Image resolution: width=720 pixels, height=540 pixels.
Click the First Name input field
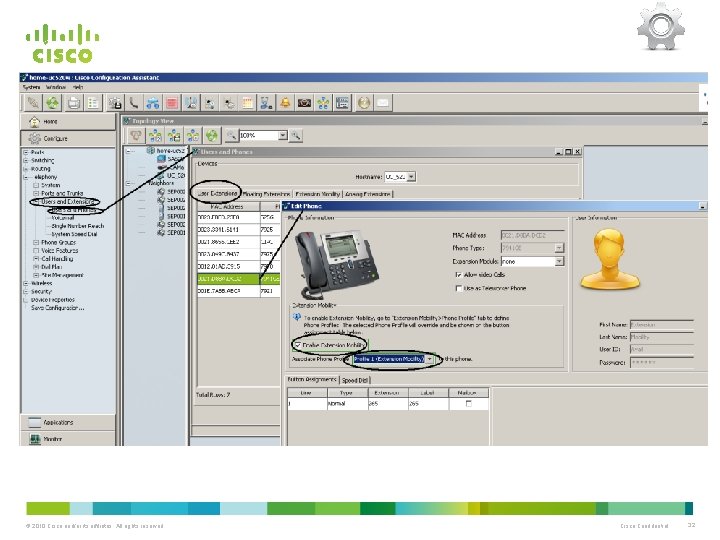662,325
